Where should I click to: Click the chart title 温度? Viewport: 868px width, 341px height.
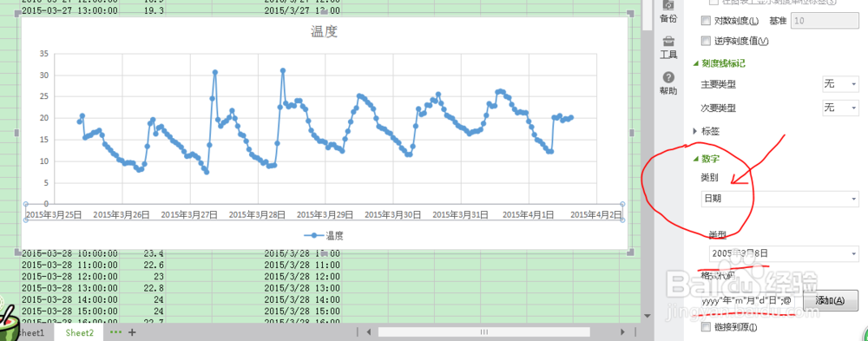pyautogui.click(x=324, y=31)
